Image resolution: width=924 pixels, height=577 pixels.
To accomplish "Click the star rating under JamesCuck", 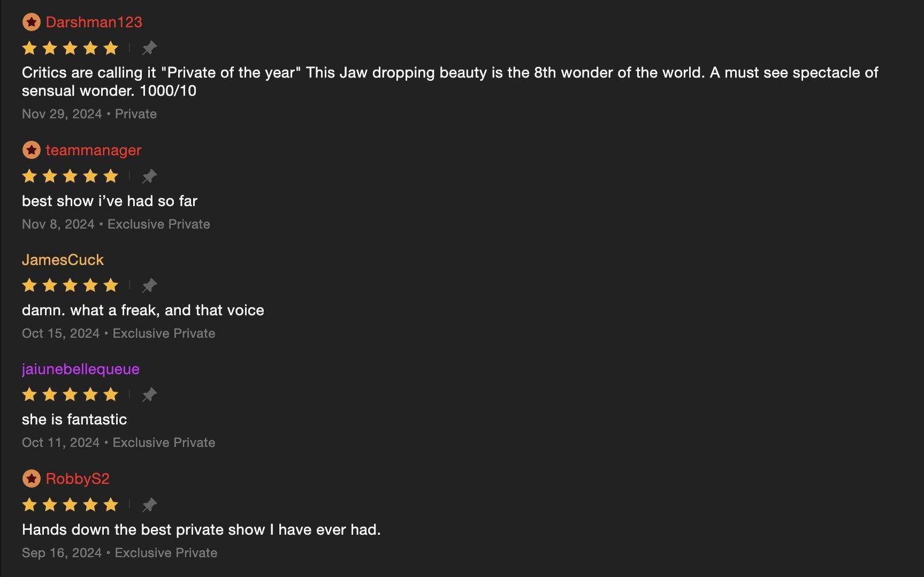I will pyautogui.click(x=70, y=285).
